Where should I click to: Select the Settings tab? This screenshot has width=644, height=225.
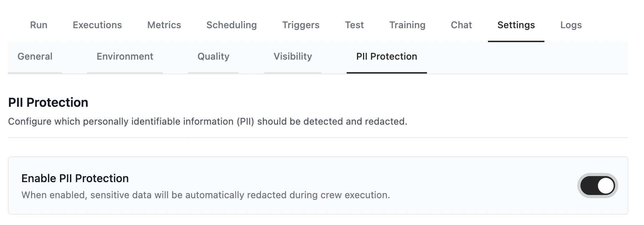click(516, 25)
